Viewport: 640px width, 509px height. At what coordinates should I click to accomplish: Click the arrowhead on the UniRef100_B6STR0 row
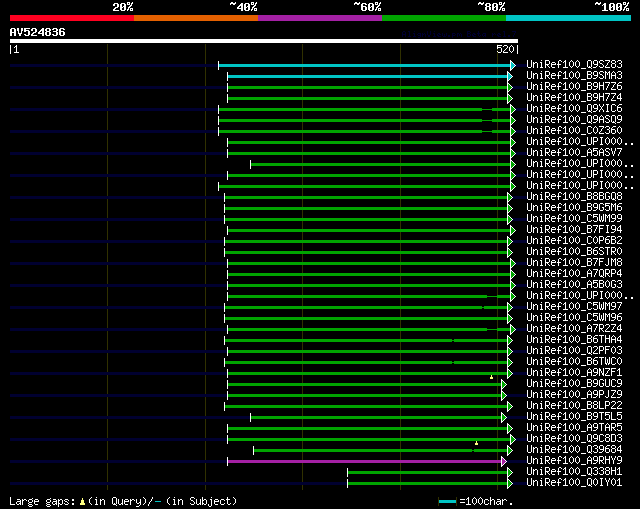click(510, 252)
